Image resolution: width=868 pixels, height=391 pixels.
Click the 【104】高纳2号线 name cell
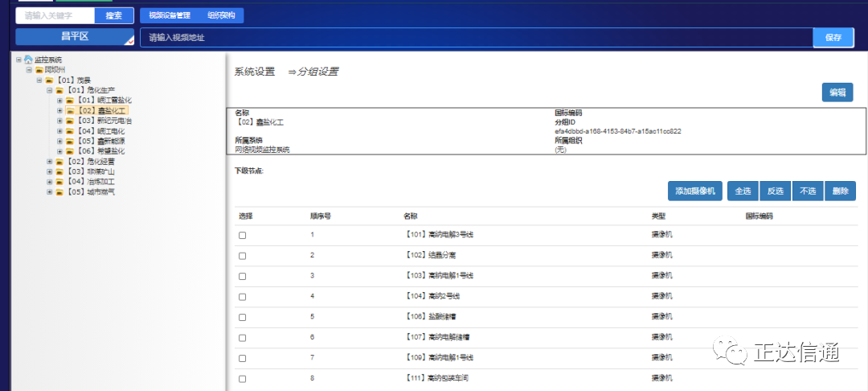(432, 296)
